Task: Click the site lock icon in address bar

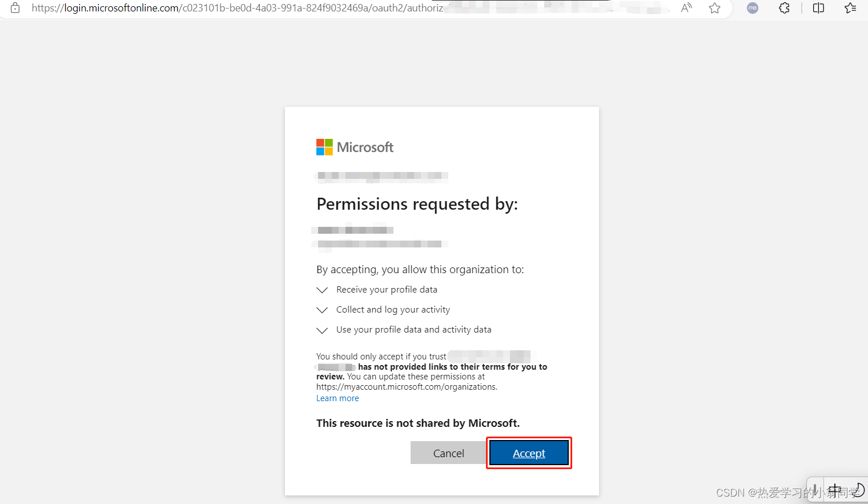Action: 15,8
